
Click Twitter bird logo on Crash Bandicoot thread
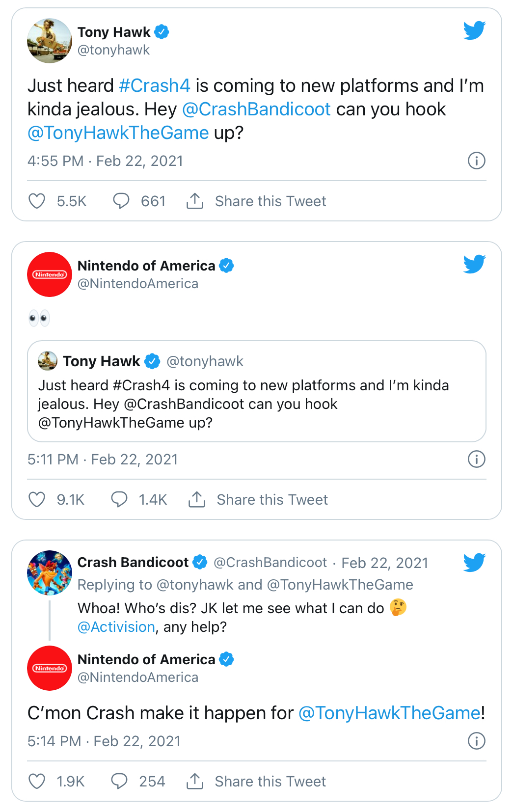coord(474,563)
